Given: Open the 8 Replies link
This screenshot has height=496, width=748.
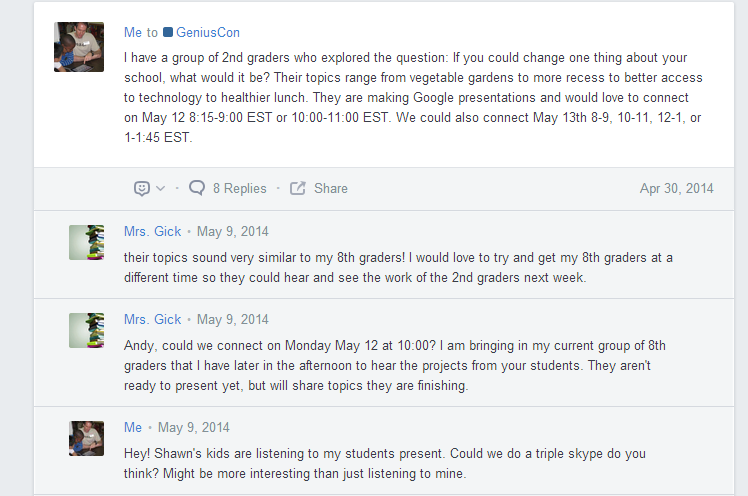Looking at the screenshot, I should (x=240, y=188).
